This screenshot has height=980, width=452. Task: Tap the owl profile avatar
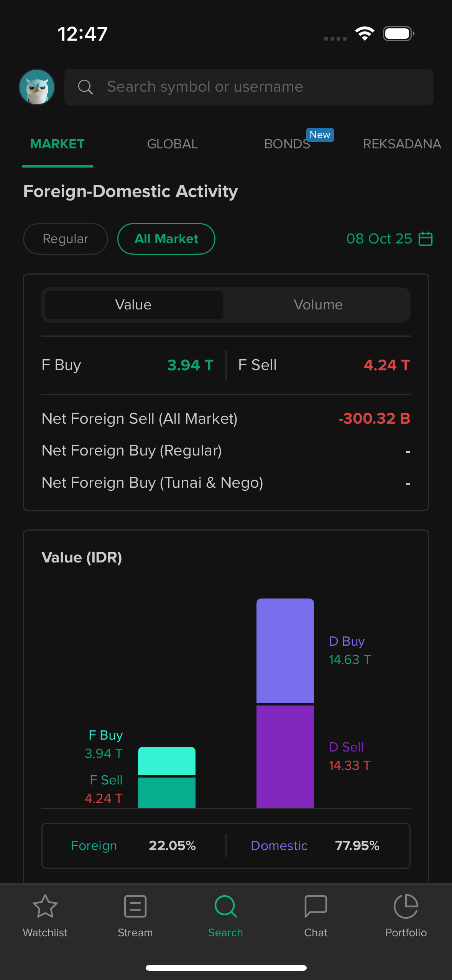click(37, 87)
